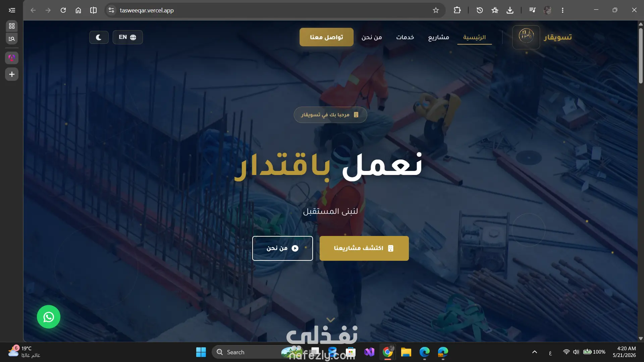Show browser downloads
The width and height of the screenshot is (644, 362).
(x=510, y=10)
